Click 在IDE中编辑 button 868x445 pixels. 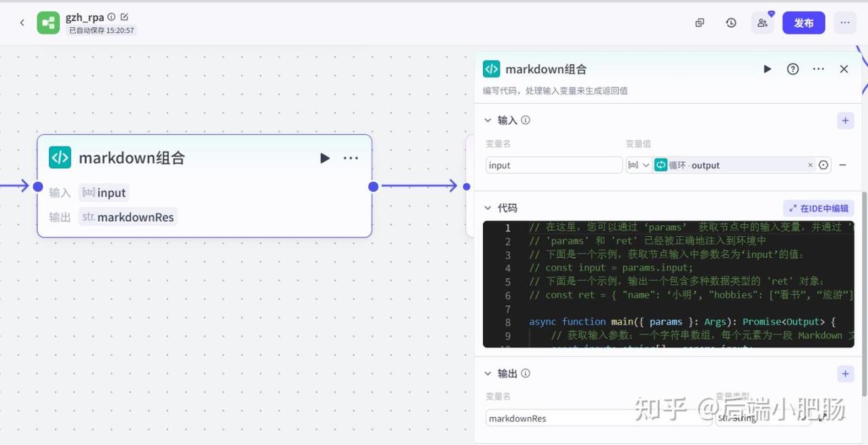(818, 208)
